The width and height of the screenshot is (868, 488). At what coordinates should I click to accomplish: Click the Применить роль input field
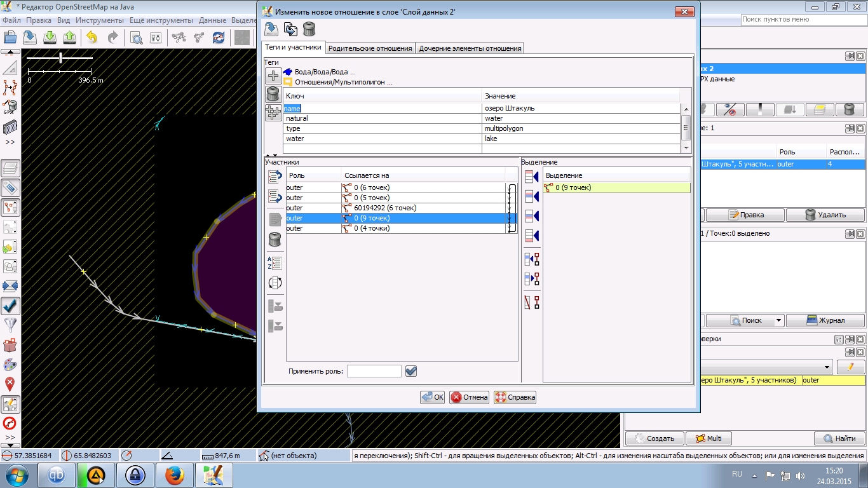click(374, 371)
